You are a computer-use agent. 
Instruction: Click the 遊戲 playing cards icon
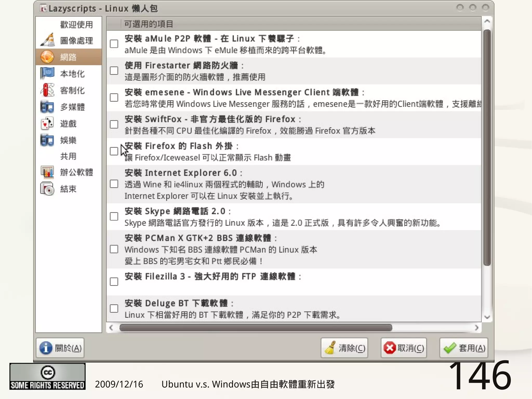coord(47,123)
